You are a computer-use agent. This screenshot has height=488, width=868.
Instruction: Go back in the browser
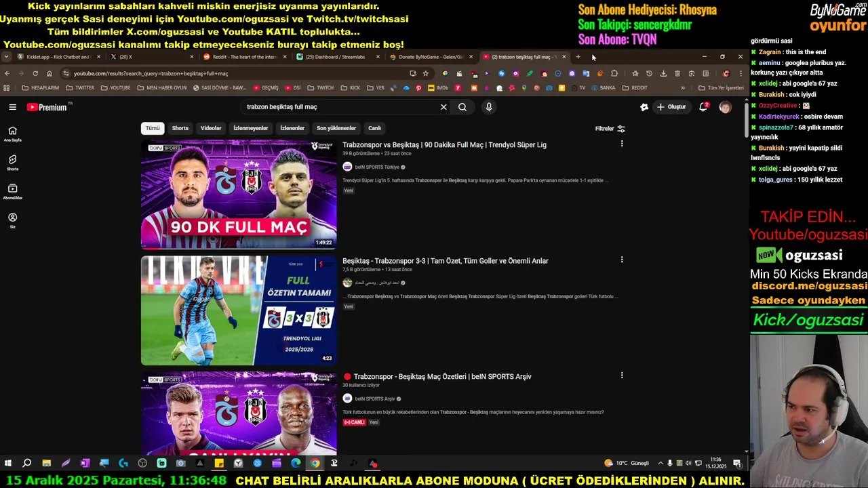click(7, 73)
